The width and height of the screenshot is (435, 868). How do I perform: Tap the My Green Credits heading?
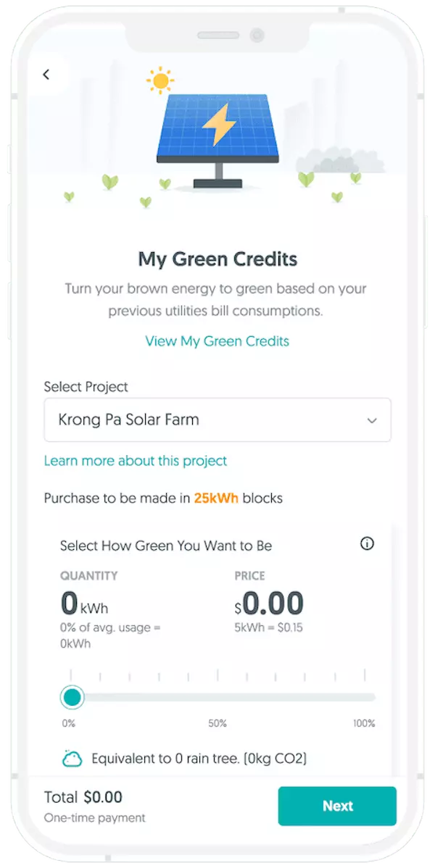coord(217,259)
